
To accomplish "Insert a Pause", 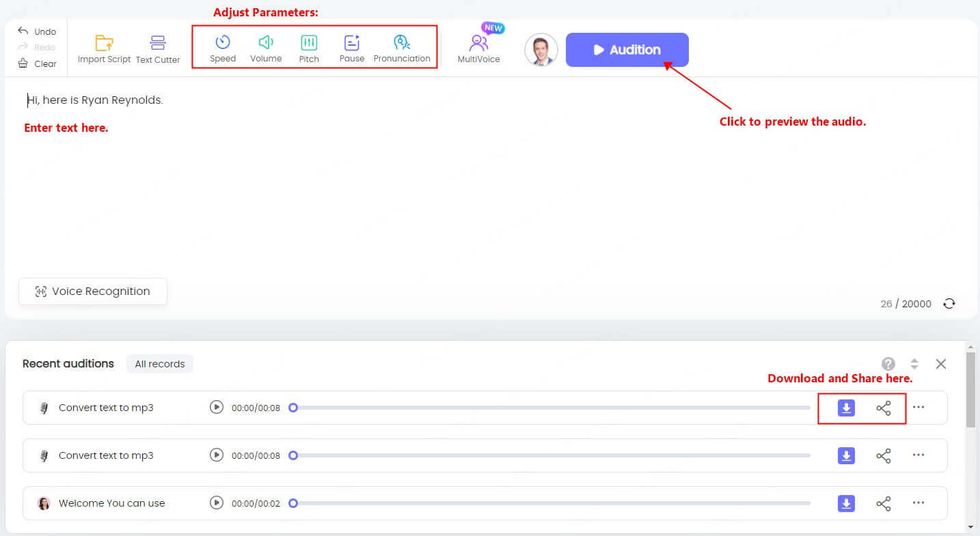I will 352,49.
